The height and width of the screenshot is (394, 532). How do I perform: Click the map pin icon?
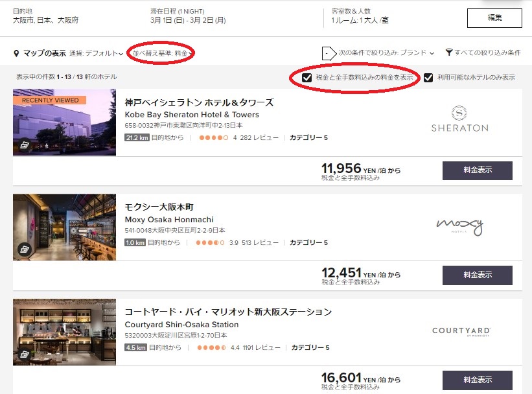(16, 53)
